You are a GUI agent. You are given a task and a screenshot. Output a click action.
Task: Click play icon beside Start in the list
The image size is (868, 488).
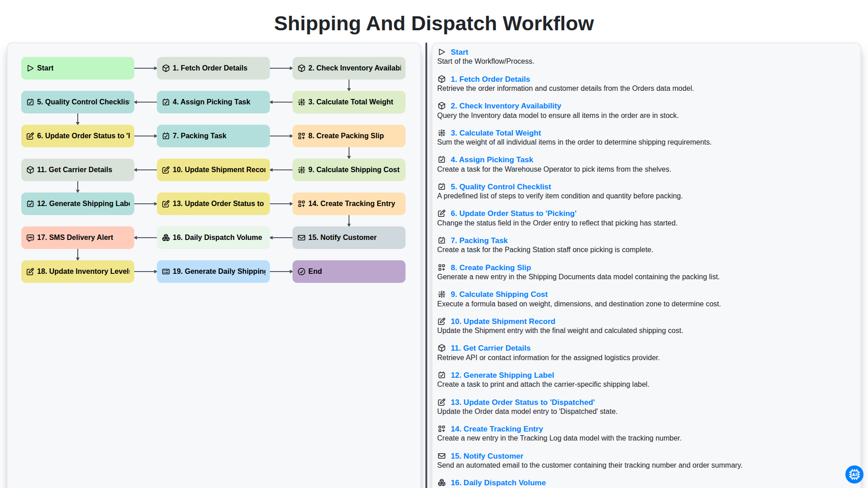click(442, 52)
